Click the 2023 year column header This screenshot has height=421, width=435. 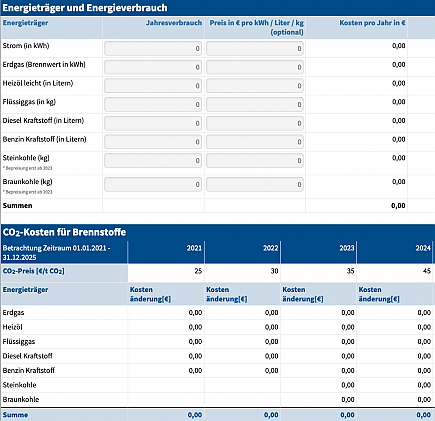point(347,248)
